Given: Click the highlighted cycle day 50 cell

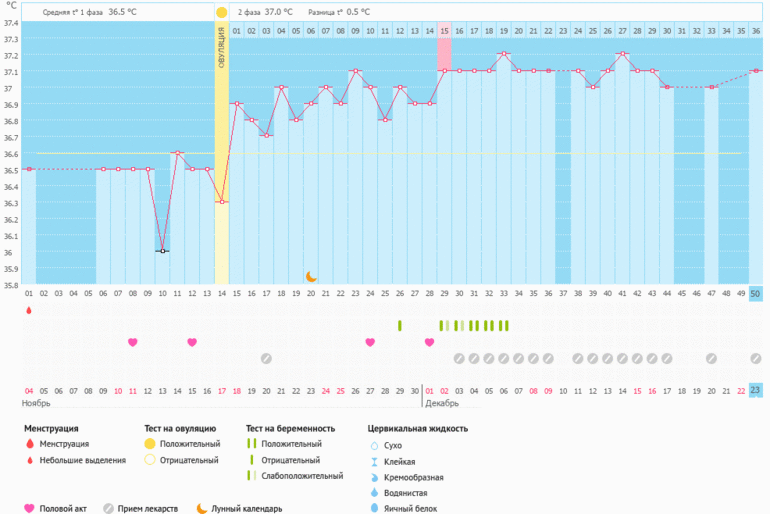Looking at the screenshot, I should tap(755, 294).
